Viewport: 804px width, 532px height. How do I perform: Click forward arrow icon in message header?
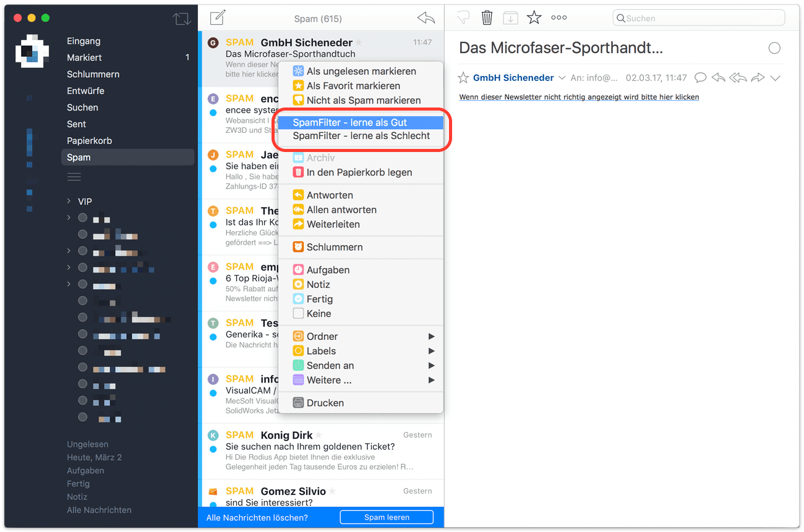click(758, 78)
